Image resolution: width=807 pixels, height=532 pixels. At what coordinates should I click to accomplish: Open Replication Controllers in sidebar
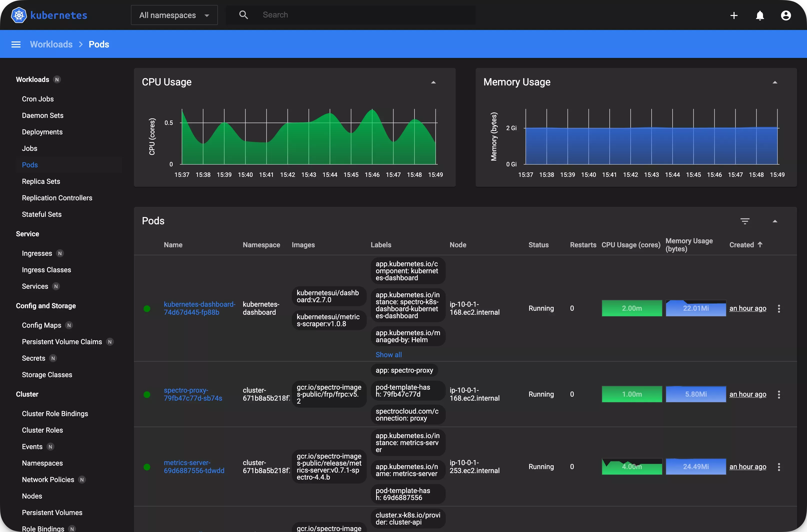point(57,198)
